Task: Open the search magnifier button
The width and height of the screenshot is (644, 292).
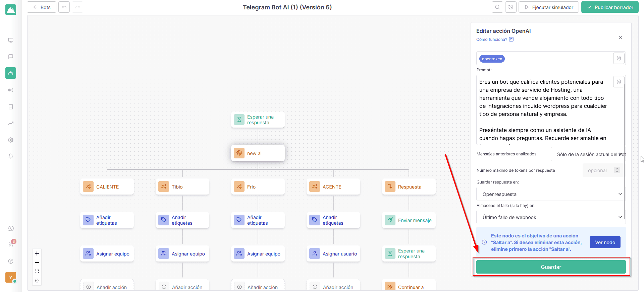Action: point(497,7)
